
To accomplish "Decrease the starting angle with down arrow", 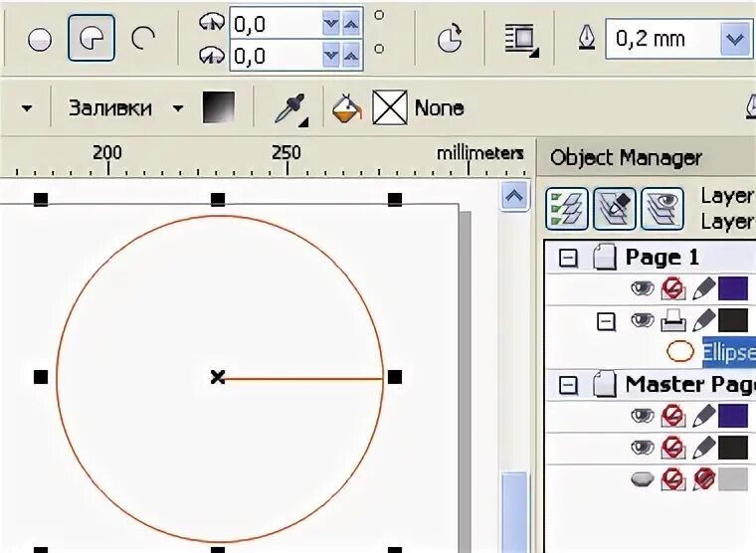I will point(331,24).
